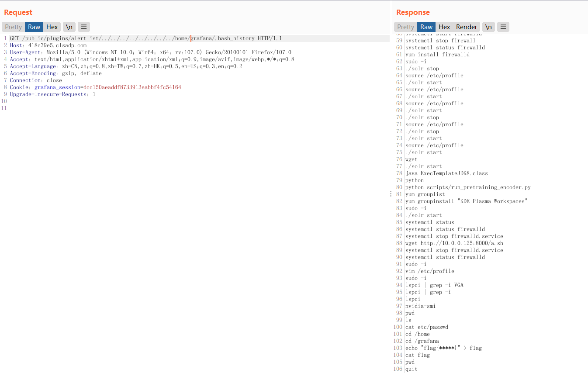Image resolution: width=588 pixels, height=373 pixels.
Task: Click response line 'lspci | grep -i VGA'
Action: point(434,285)
